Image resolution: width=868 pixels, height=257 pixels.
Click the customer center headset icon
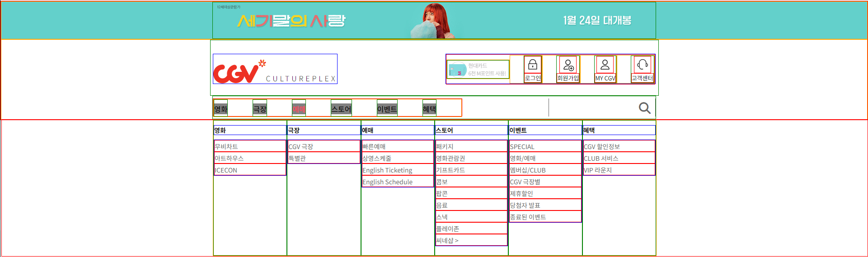642,64
